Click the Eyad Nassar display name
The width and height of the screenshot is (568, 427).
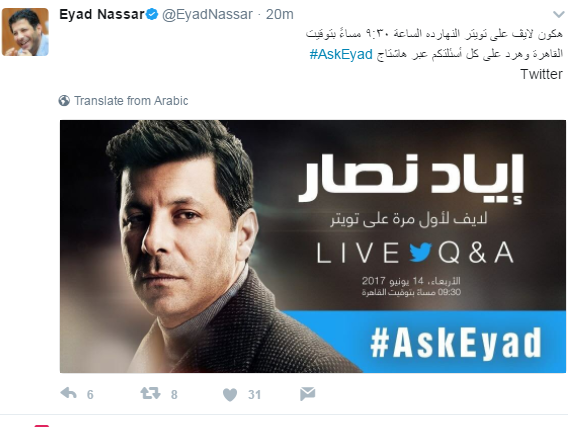(x=102, y=14)
